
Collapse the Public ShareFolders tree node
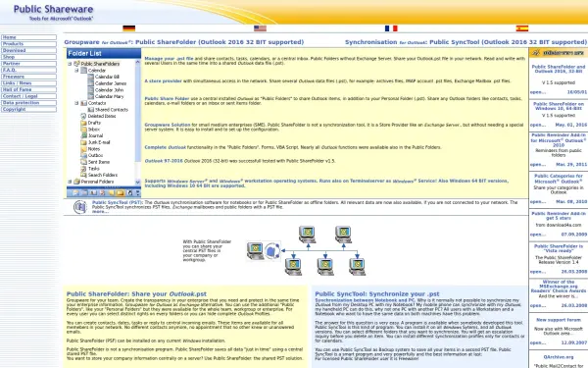click(x=70, y=64)
